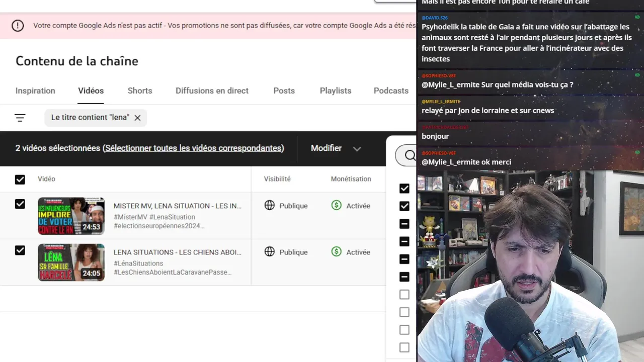Open the filter list icon
The image size is (644, 362).
tap(20, 118)
